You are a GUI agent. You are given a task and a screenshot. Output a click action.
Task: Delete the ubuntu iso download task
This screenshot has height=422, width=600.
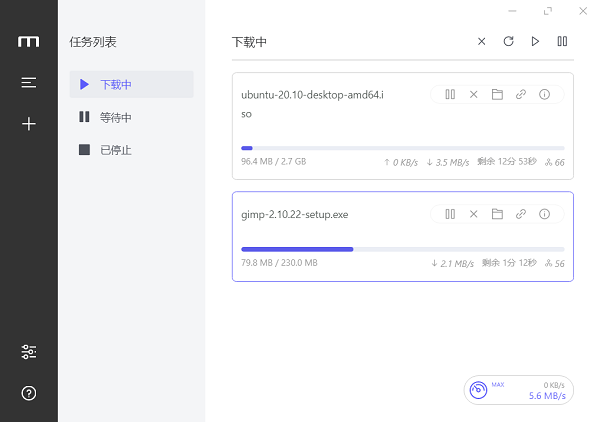tap(473, 94)
